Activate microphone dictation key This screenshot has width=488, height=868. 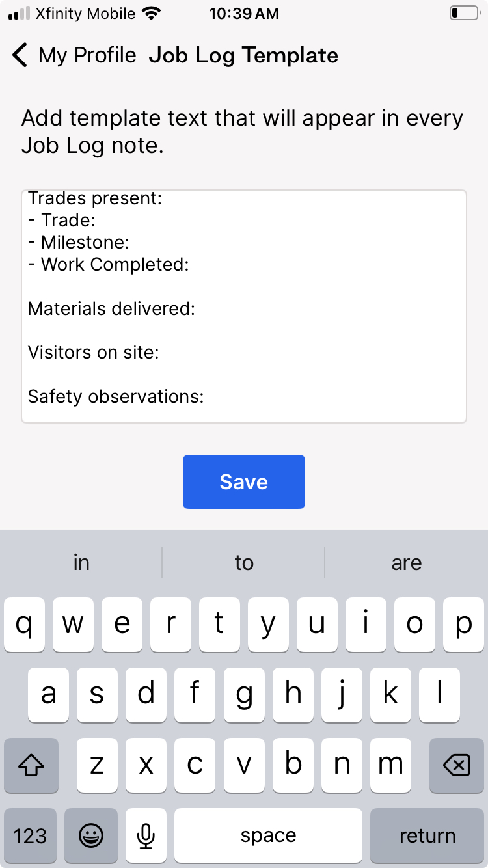pyautogui.click(x=146, y=835)
